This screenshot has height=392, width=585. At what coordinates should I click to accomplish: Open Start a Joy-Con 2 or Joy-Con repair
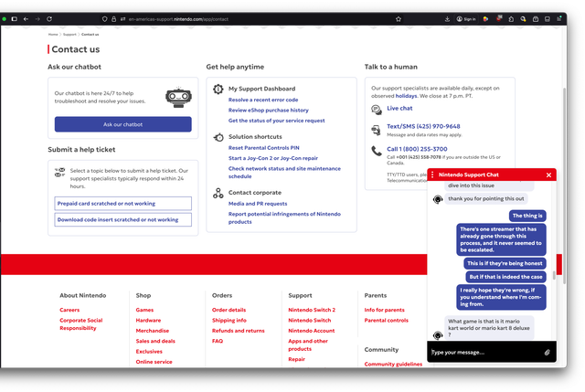pos(273,158)
